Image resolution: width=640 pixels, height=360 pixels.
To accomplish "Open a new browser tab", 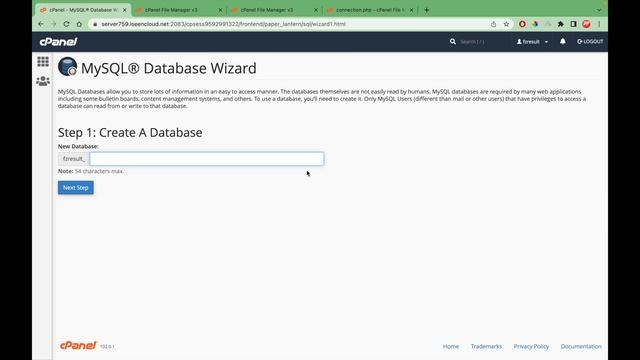I will point(427,10).
